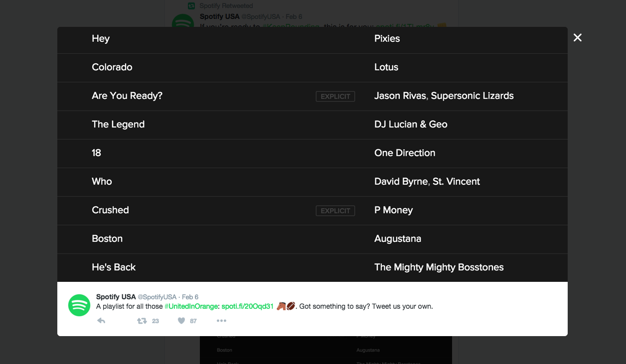The height and width of the screenshot is (364, 626).
Task: Click the Feb 6 timestamp on the overlay tweet
Action: pyautogui.click(x=190, y=297)
